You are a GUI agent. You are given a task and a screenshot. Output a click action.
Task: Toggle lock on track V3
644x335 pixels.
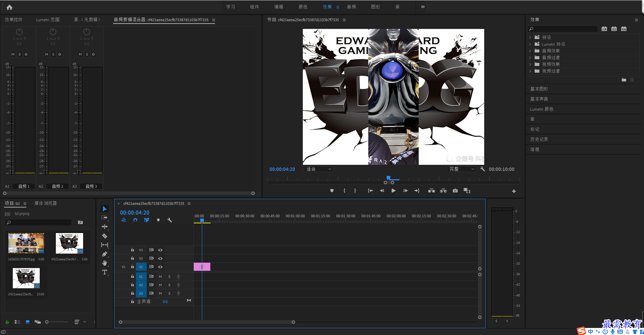pyautogui.click(x=132, y=250)
